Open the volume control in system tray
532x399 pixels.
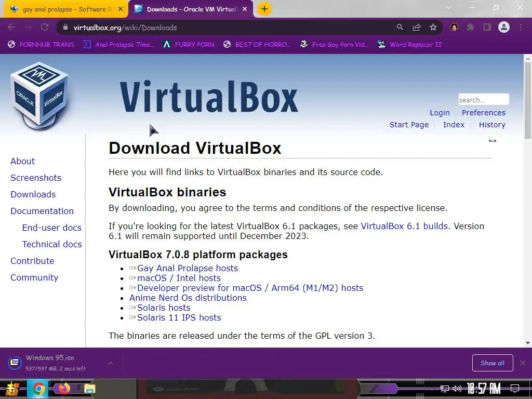click(457, 389)
